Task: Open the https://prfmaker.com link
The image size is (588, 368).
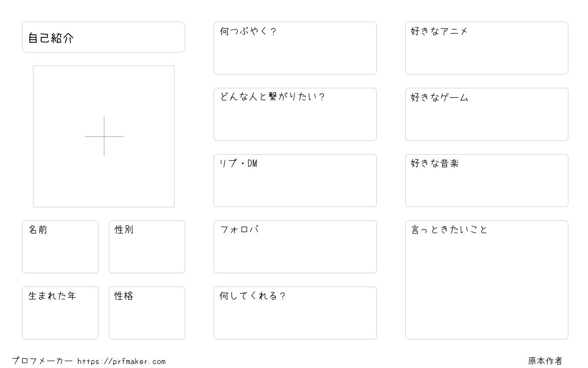Action: (x=122, y=362)
